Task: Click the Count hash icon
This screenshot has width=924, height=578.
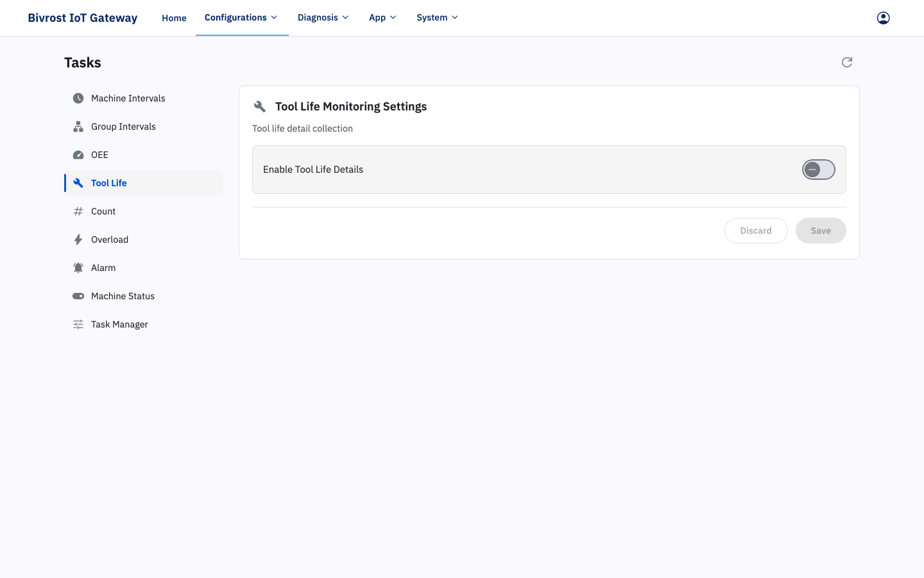Action: [78, 211]
